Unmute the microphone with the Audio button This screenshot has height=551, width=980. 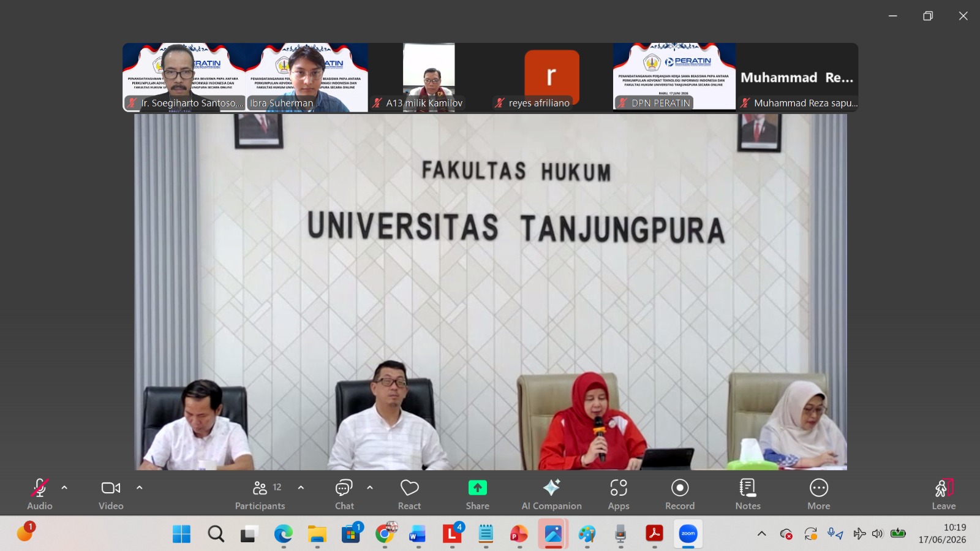pos(40,494)
